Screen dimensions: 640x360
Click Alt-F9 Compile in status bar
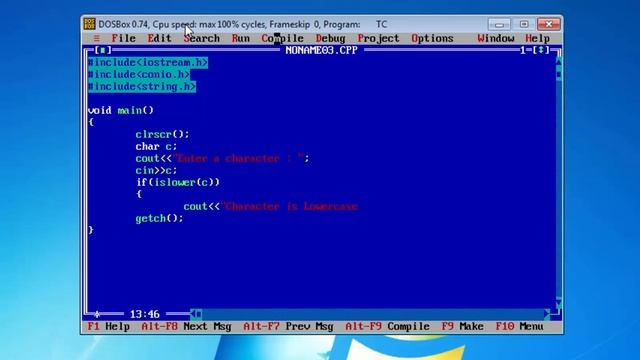[x=387, y=327]
